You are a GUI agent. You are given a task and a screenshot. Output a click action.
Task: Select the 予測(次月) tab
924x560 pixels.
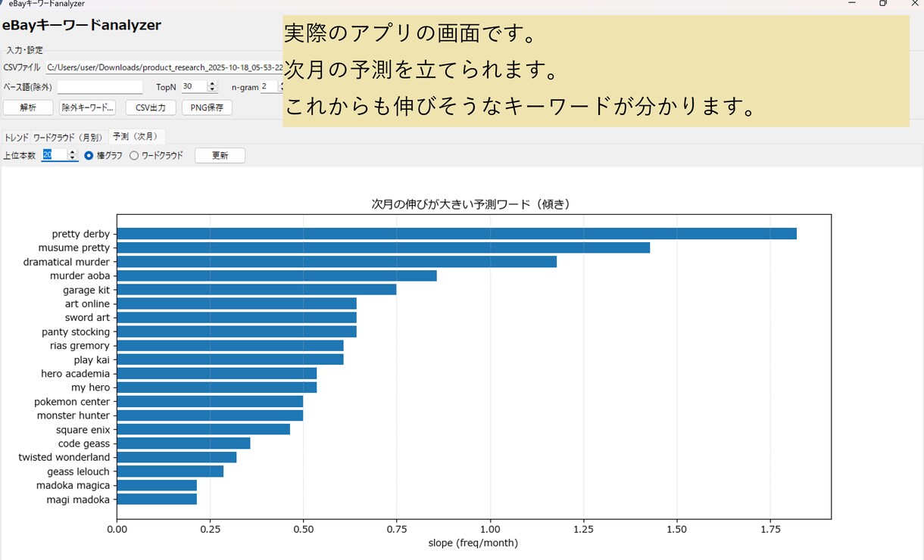pyautogui.click(x=136, y=136)
